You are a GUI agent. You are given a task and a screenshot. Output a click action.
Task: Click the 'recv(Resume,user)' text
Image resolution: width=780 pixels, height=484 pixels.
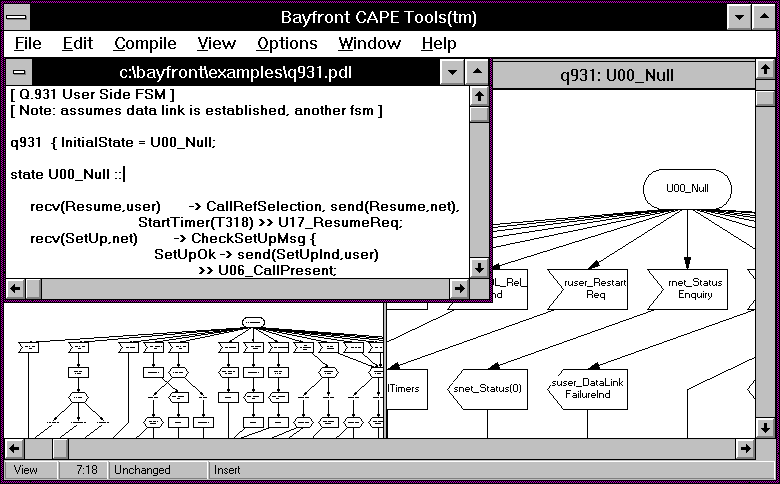pyautogui.click(x=96, y=206)
